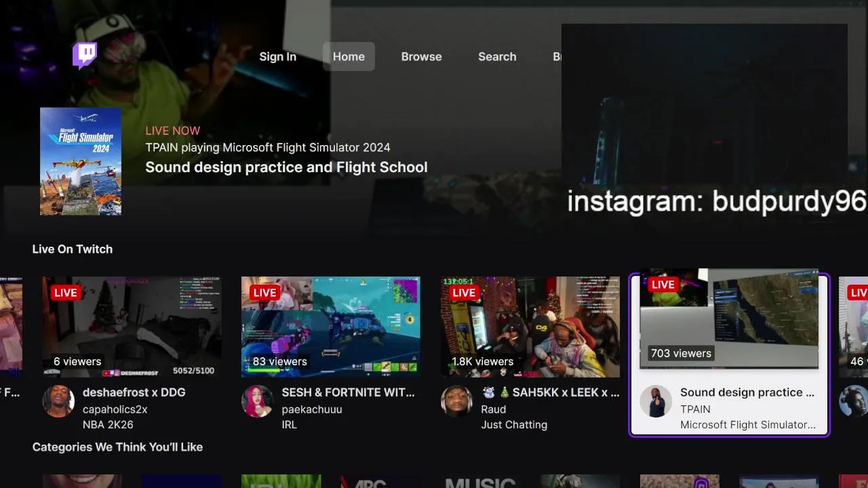Click the Sound design practice ... card title
Image resolution: width=868 pixels, height=488 pixels.
[747, 392]
